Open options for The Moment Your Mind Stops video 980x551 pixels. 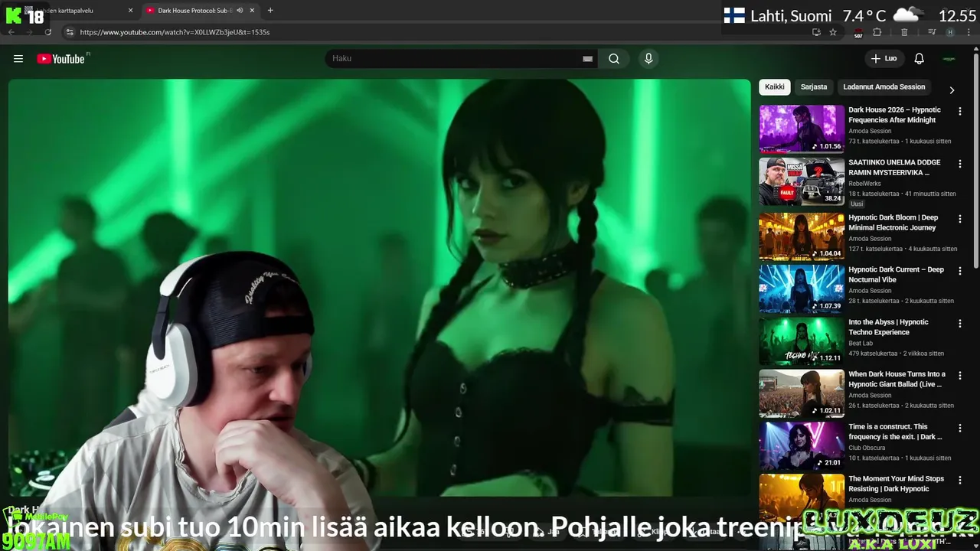click(x=960, y=481)
